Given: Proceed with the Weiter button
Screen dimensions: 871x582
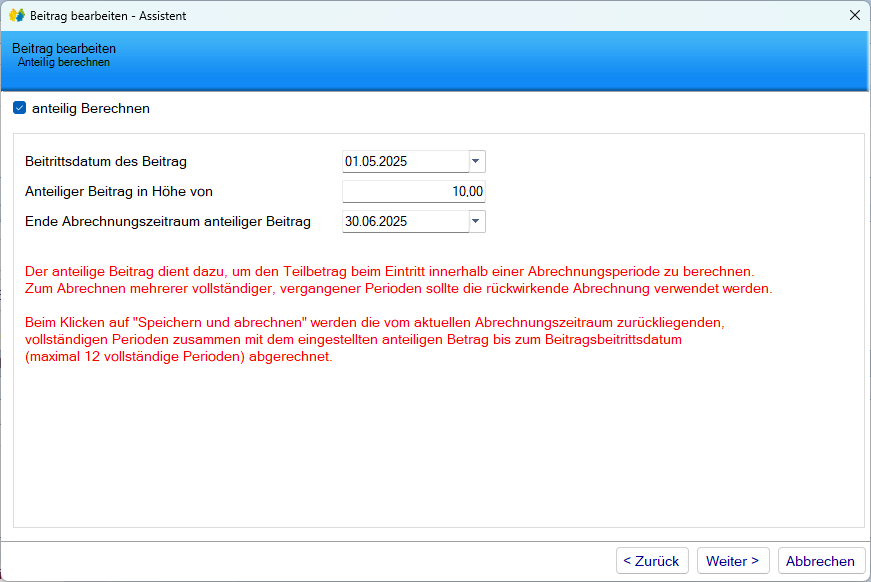Looking at the screenshot, I should coord(733,561).
